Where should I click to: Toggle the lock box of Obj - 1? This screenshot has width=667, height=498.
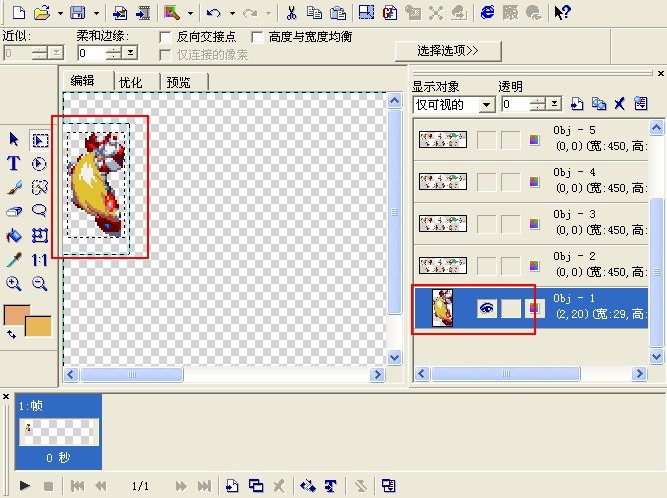pos(510,309)
